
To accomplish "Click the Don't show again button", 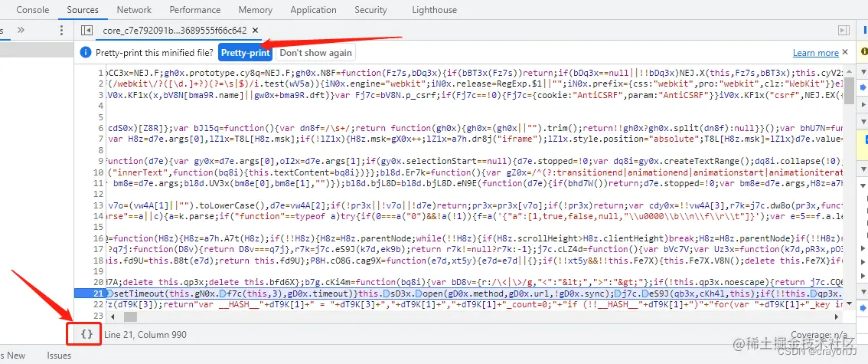I will [x=315, y=53].
